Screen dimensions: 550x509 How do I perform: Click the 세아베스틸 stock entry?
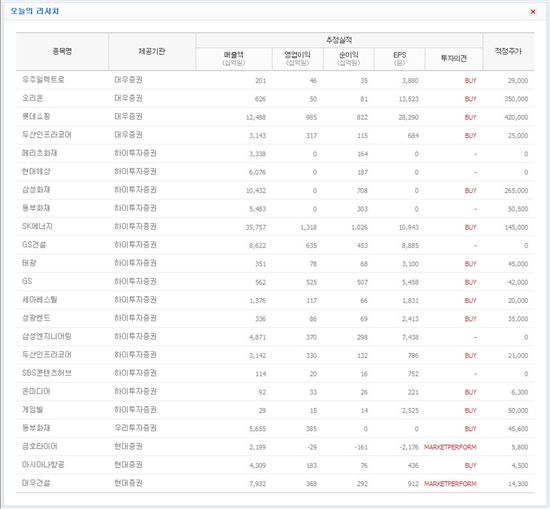click(x=39, y=300)
